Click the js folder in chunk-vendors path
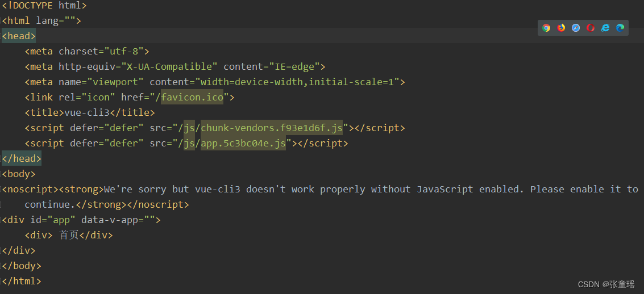The image size is (644, 294). tap(189, 128)
